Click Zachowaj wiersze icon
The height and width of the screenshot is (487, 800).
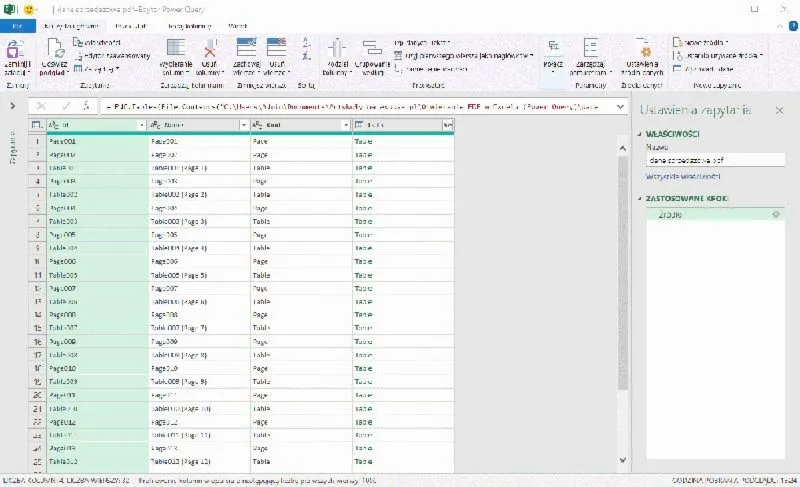(x=246, y=48)
